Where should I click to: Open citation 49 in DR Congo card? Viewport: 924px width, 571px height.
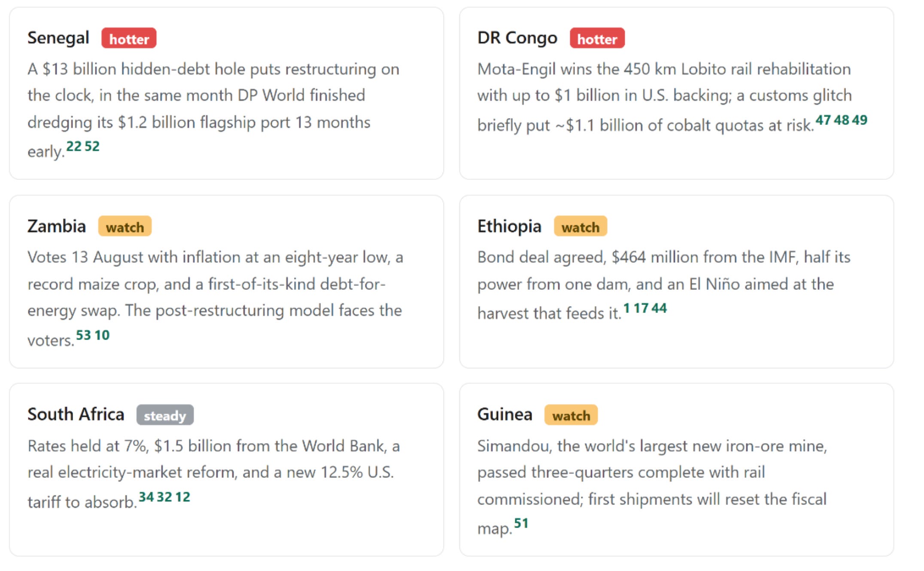point(860,120)
